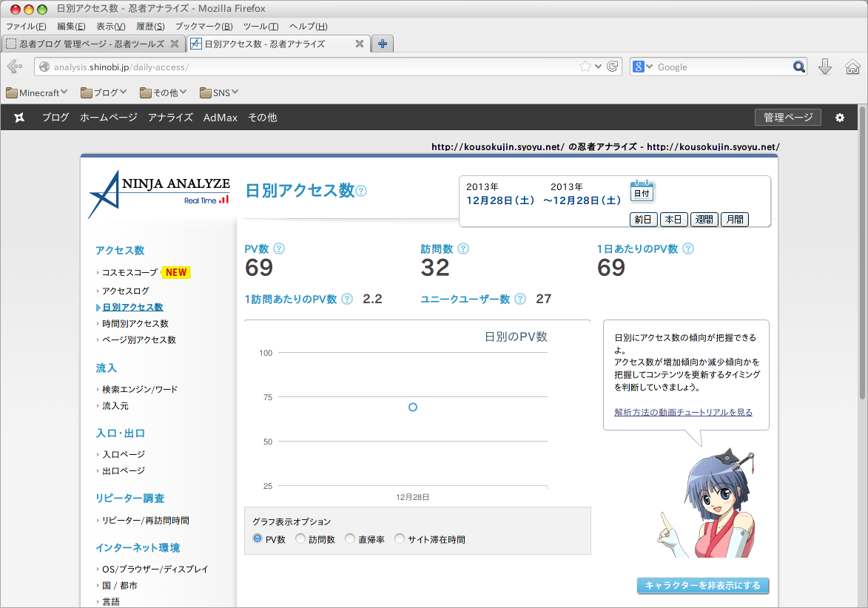This screenshot has height=608, width=868.
Task: Open settings gear in Ninja navbar
Action: [840, 118]
